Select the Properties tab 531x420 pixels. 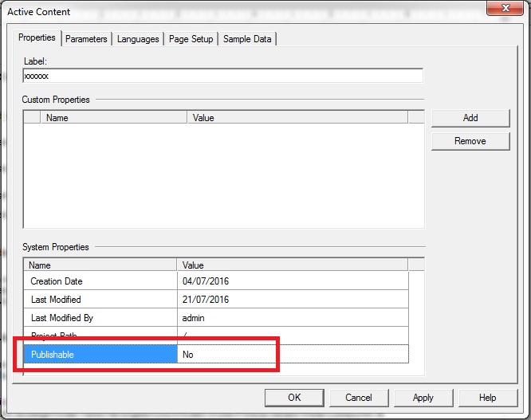37,38
